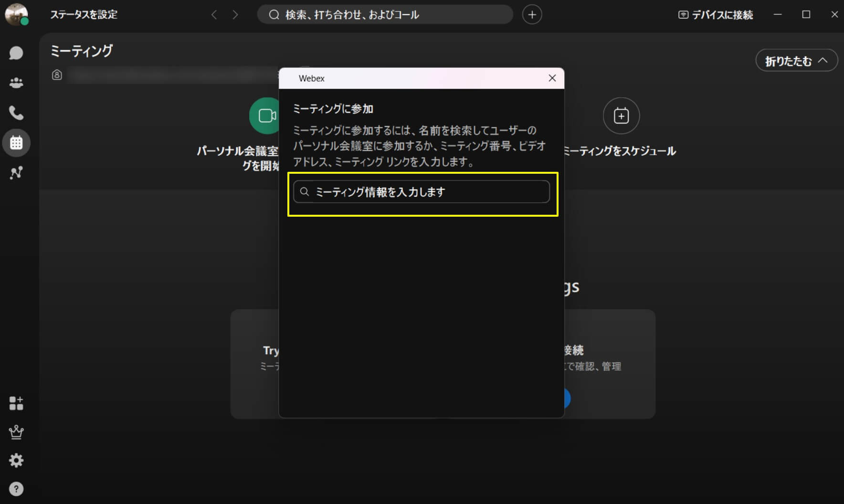Click the profile avatar picture
The height and width of the screenshot is (504, 844).
16,14
